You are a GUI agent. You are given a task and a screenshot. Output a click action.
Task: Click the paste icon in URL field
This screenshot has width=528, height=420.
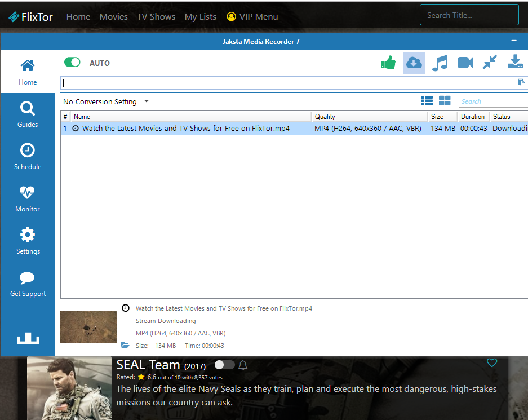(x=521, y=82)
